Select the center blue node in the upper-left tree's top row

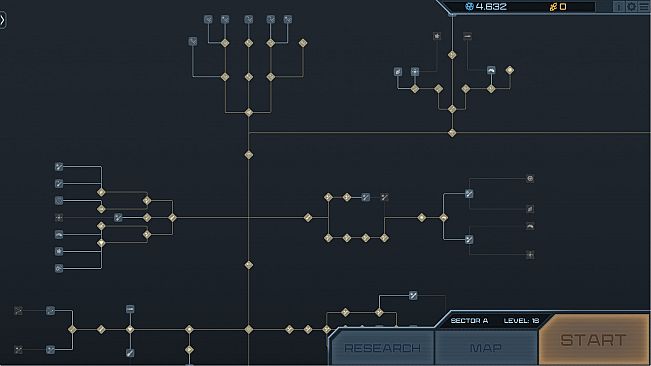point(249,19)
